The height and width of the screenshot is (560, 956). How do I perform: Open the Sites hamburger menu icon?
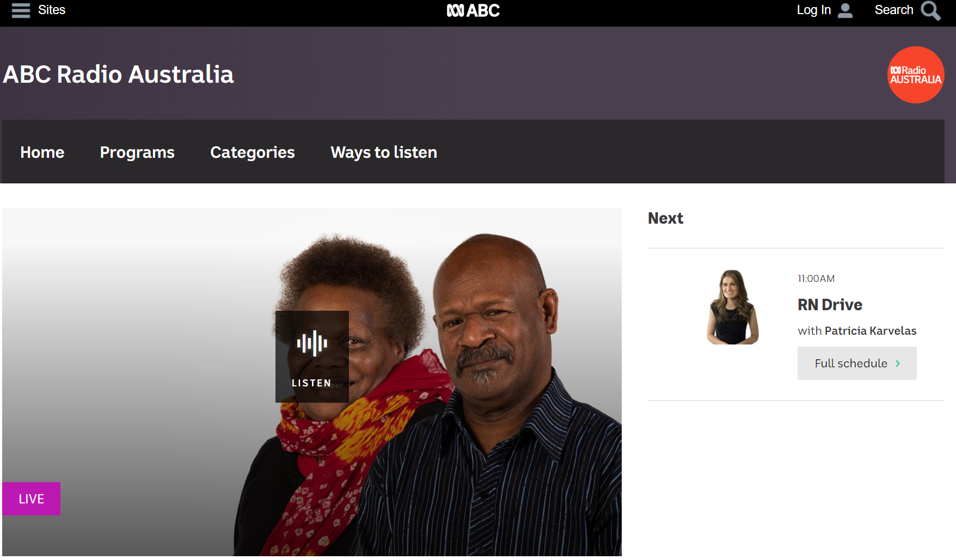coord(21,10)
